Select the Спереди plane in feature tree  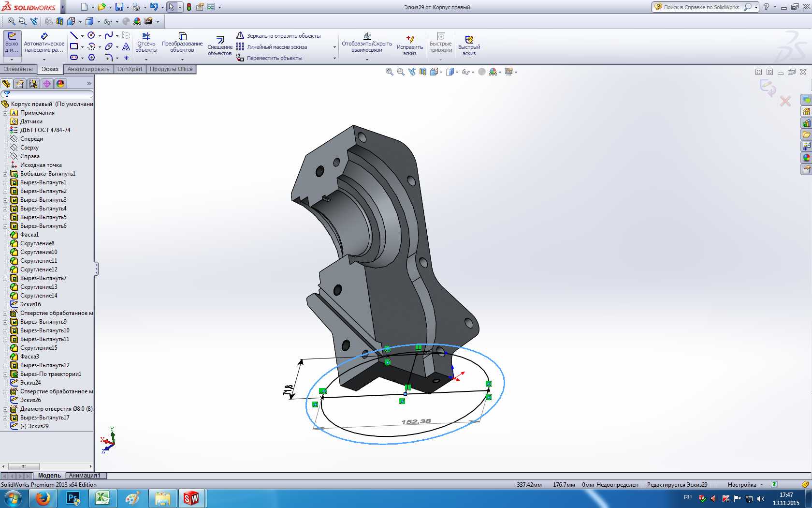(31, 139)
